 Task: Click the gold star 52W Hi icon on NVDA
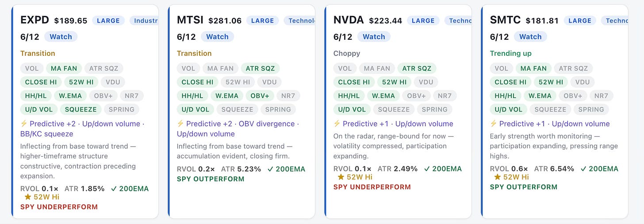341,177
